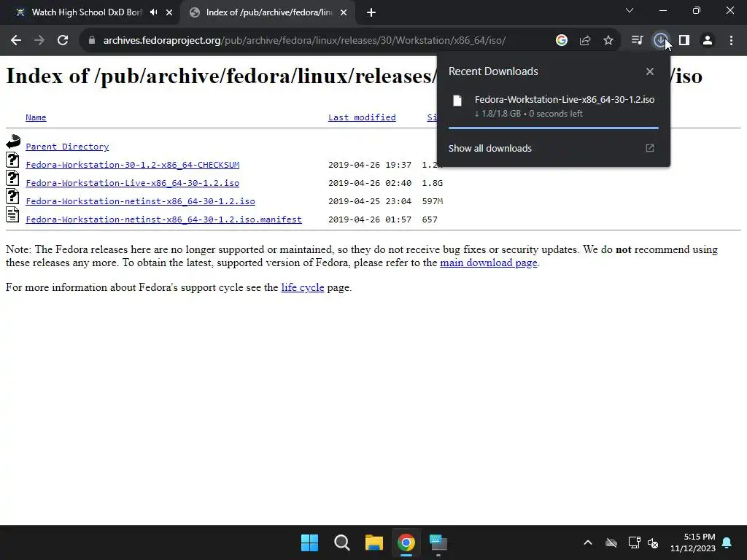
Task: Follow the main download page link
Action: 488,262
